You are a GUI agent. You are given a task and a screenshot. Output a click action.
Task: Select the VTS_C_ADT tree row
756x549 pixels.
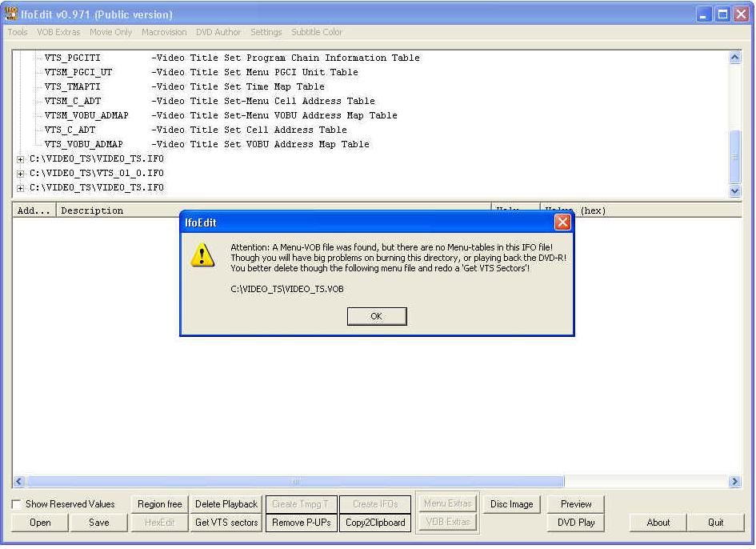click(195, 130)
